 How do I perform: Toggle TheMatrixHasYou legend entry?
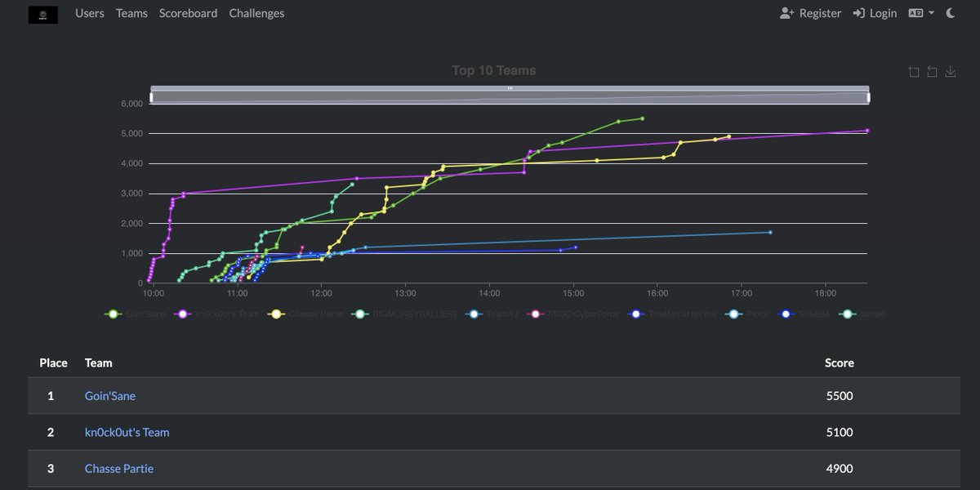[670, 314]
